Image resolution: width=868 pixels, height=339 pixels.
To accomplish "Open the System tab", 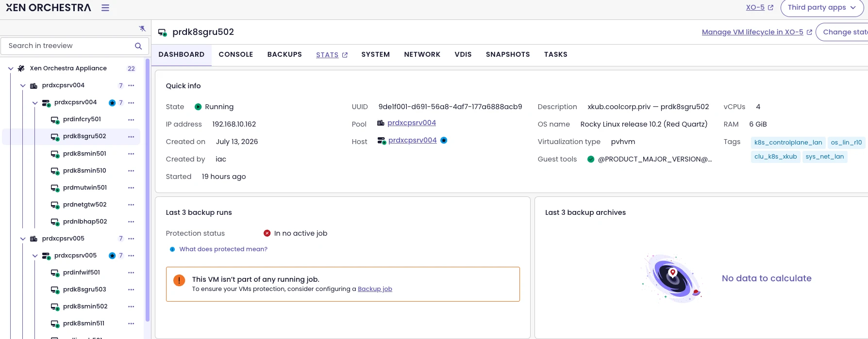I will point(376,55).
